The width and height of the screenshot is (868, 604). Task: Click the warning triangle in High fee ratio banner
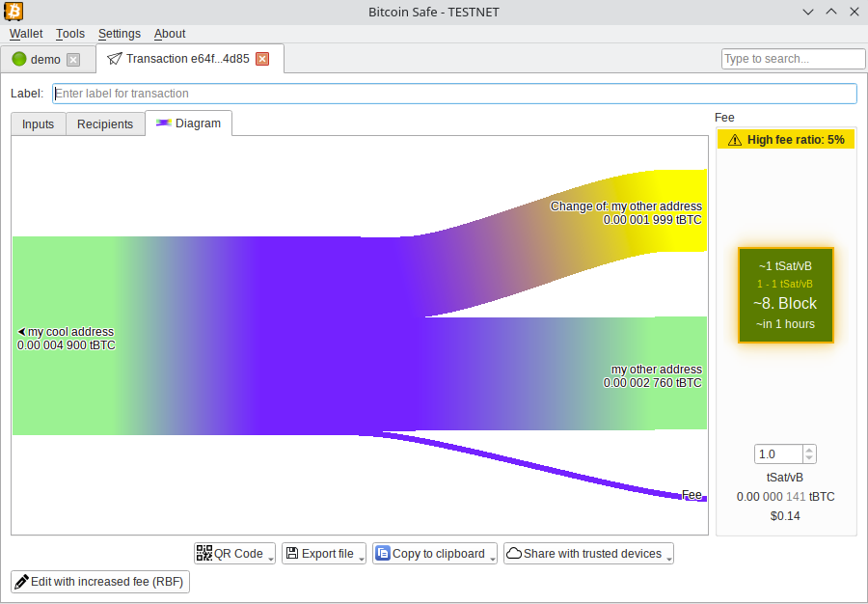[x=735, y=140]
